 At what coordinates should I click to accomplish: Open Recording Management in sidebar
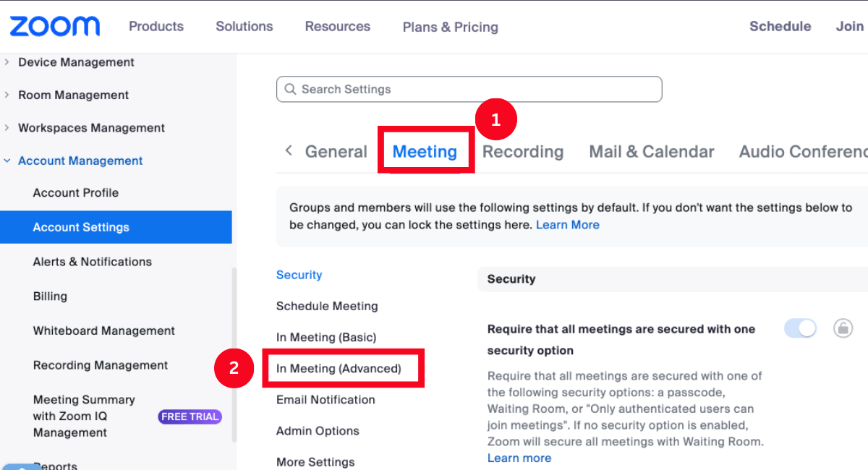tap(101, 365)
